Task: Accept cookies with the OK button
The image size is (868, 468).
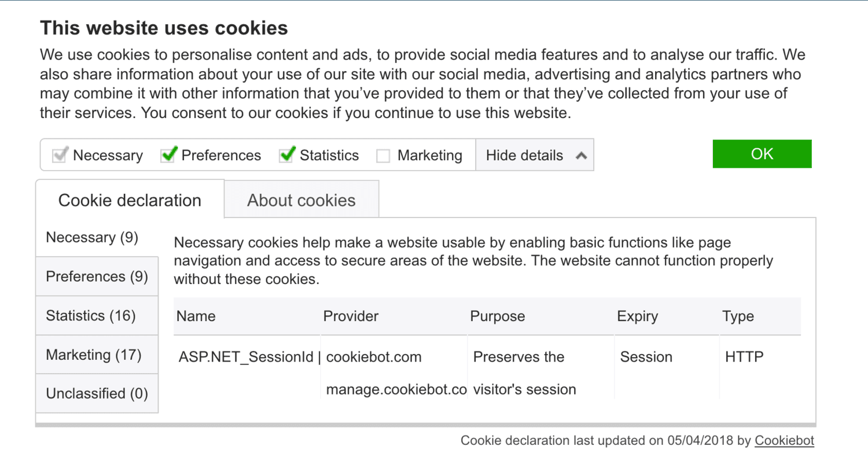Action: (x=762, y=153)
